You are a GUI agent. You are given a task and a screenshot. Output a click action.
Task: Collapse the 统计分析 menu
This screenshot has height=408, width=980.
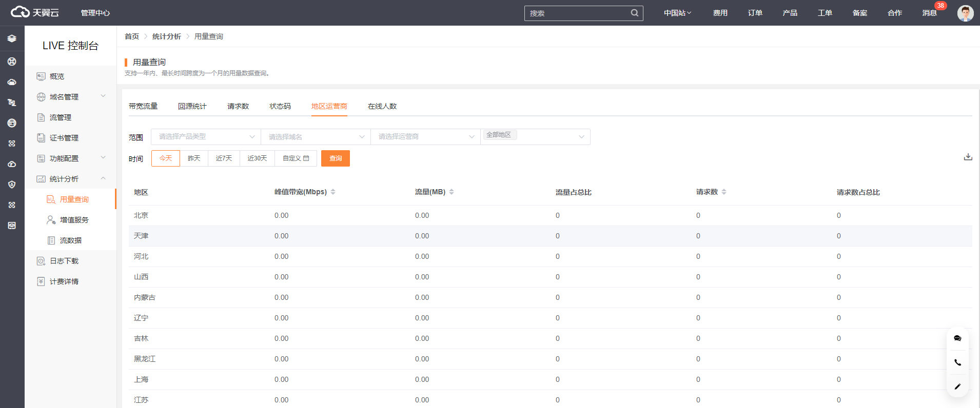coord(70,179)
